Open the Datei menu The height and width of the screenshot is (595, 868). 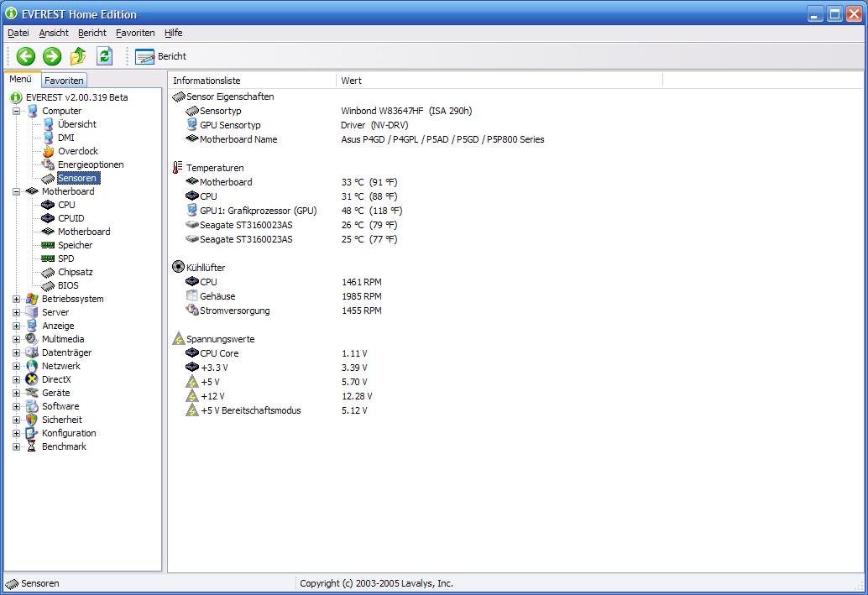[x=18, y=33]
